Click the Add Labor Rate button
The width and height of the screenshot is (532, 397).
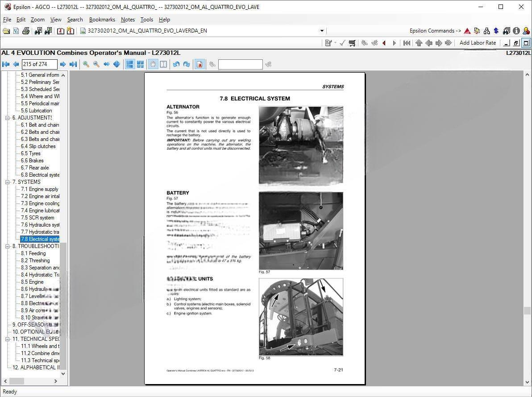pyautogui.click(x=478, y=43)
